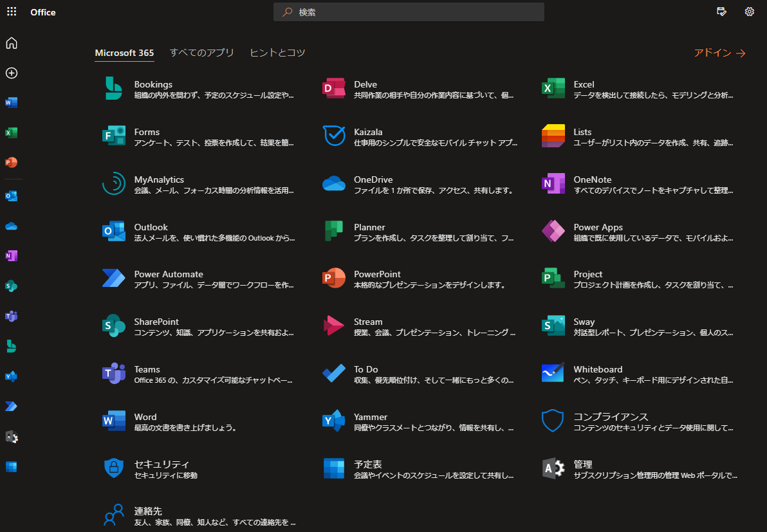Image resolution: width=767 pixels, height=532 pixels.
Task: Click the PowerPoint name in app list
Action: click(x=377, y=274)
